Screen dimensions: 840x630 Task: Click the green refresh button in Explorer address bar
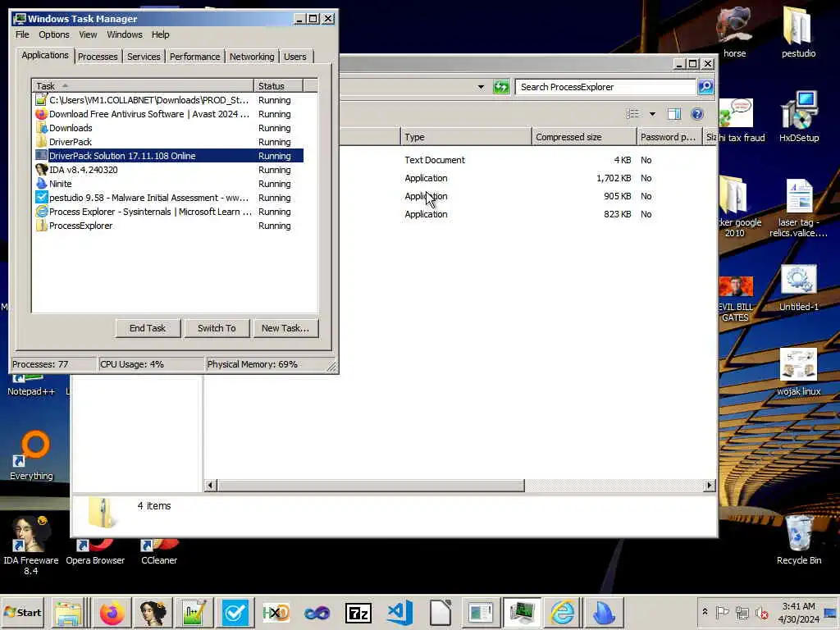tap(501, 87)
